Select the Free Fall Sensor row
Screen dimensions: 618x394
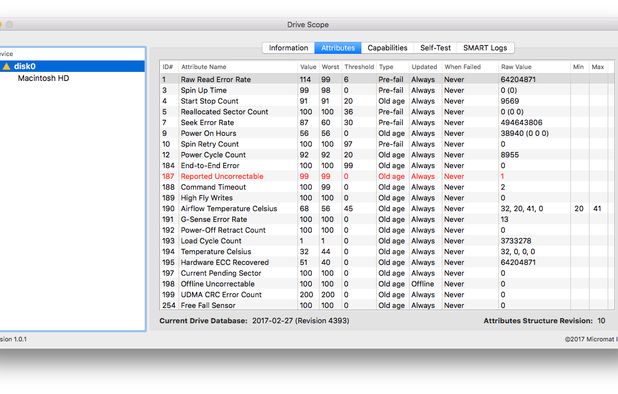pos(387,305)
